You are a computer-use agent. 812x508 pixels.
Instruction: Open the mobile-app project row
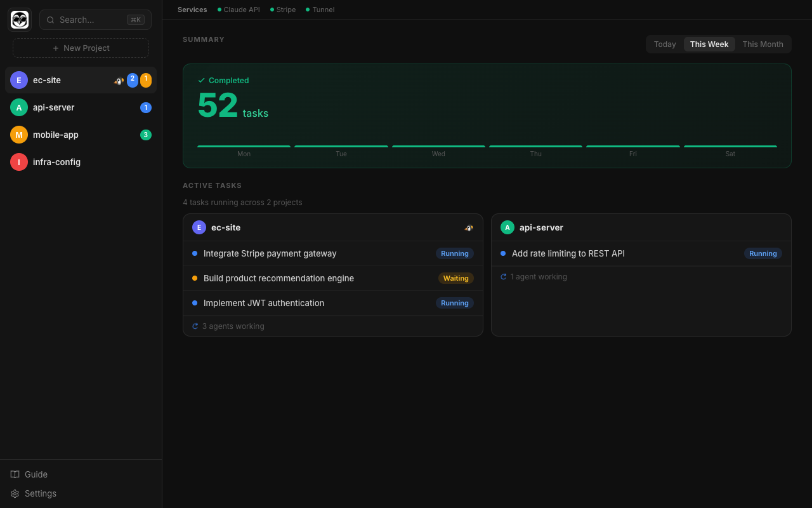81,135
